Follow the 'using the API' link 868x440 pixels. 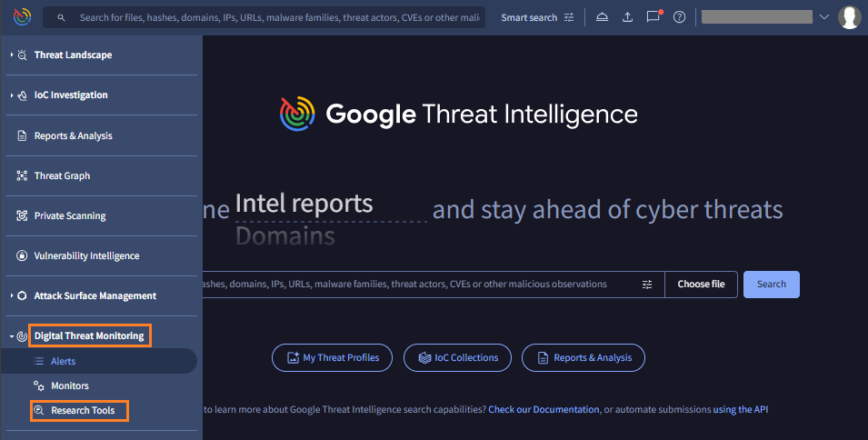(x=740, y=410)
